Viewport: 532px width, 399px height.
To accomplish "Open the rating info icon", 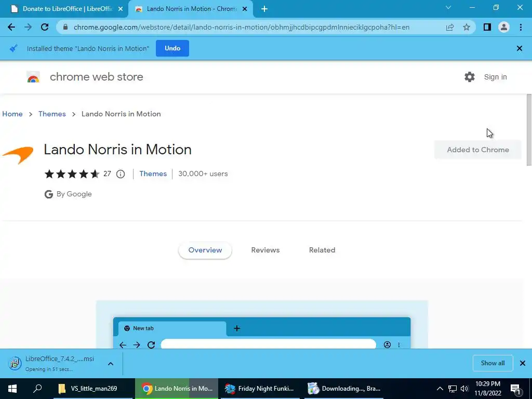I will tap(121, 174).
